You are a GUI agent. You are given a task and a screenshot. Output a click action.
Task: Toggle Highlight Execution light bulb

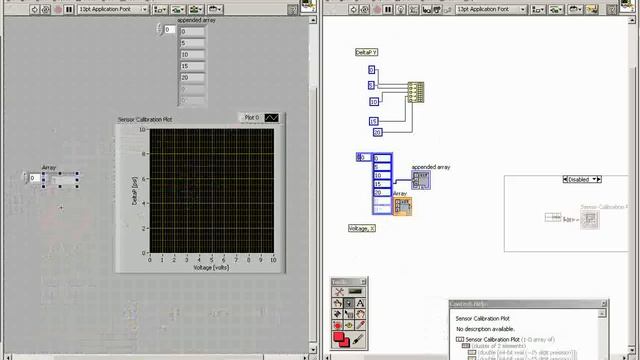[x=401, y=9]
